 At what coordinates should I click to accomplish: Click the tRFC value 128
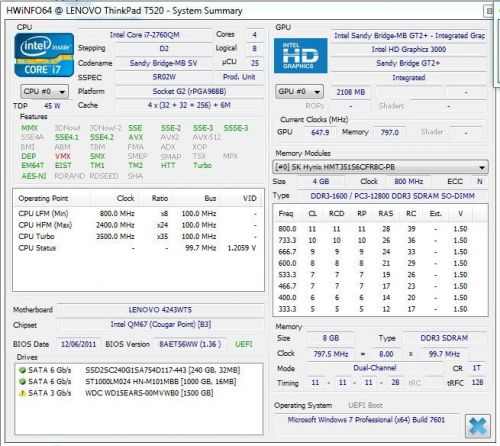[477, 383]
